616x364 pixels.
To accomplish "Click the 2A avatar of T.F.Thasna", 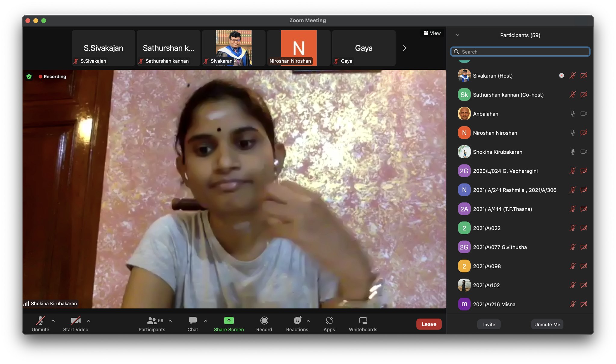I will point(464,209).
